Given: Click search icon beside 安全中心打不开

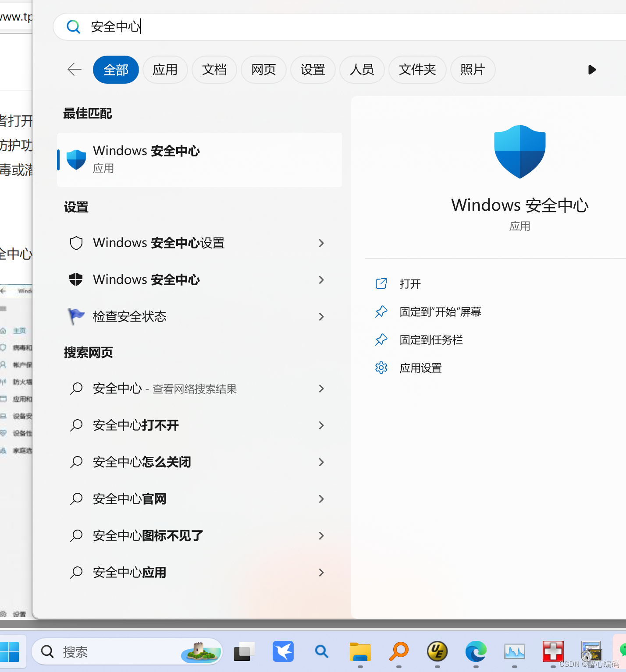Looking at the screenshot, I should (x=76, y=425).
